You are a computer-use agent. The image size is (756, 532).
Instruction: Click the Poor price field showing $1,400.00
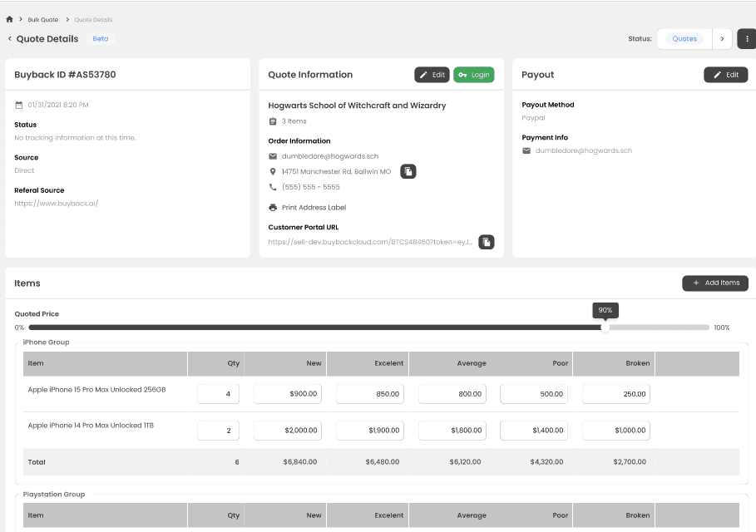(x=534, y=431)
